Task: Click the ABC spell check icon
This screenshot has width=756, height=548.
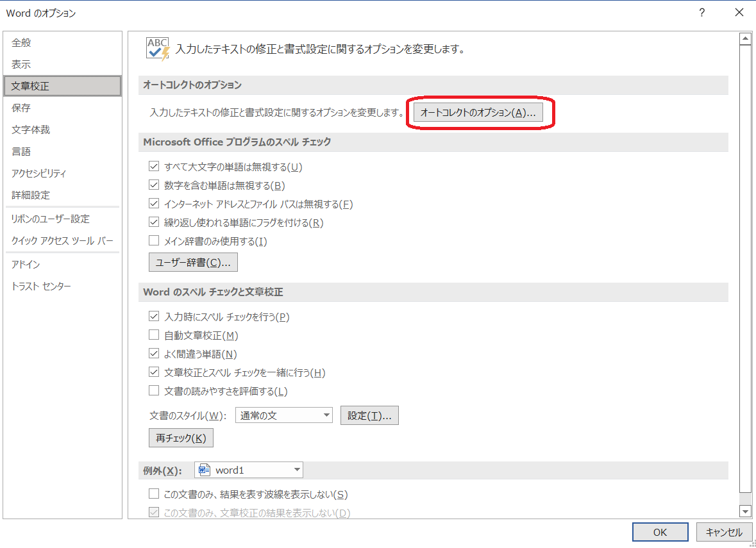Action: click(156, 47)
